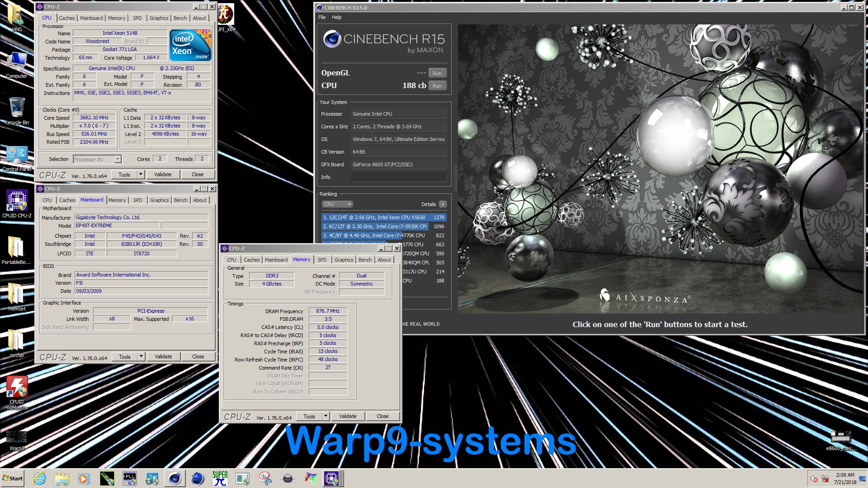Switch to Bench tab in top CPU-Z window
The image size is (868, 488).
pyautogui.click(x=180, y=18)
